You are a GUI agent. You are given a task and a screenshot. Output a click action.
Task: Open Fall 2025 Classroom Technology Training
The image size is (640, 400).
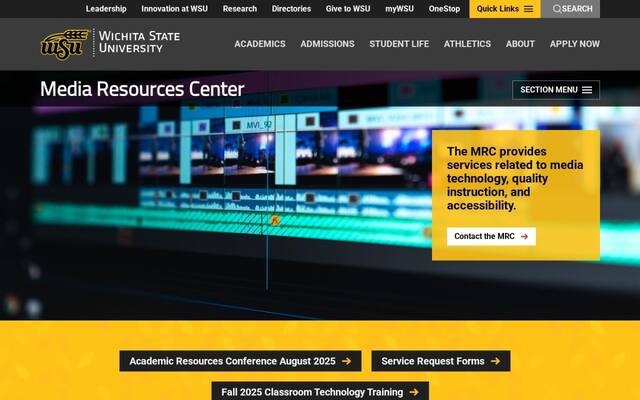tap(320, 391)
